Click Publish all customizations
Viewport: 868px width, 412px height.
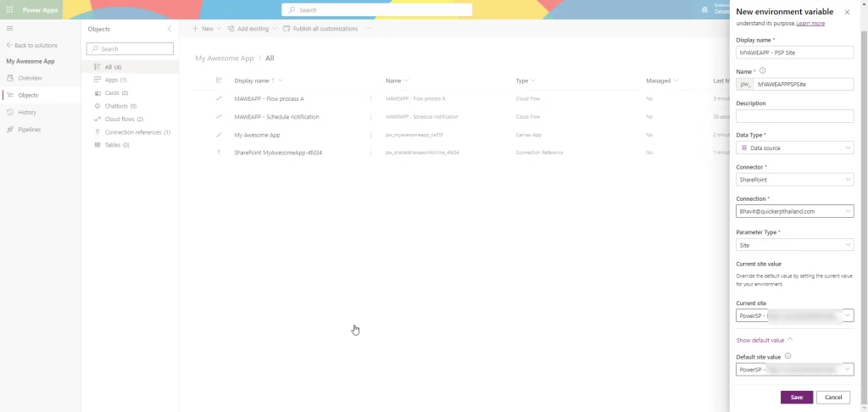coord(320,29)
